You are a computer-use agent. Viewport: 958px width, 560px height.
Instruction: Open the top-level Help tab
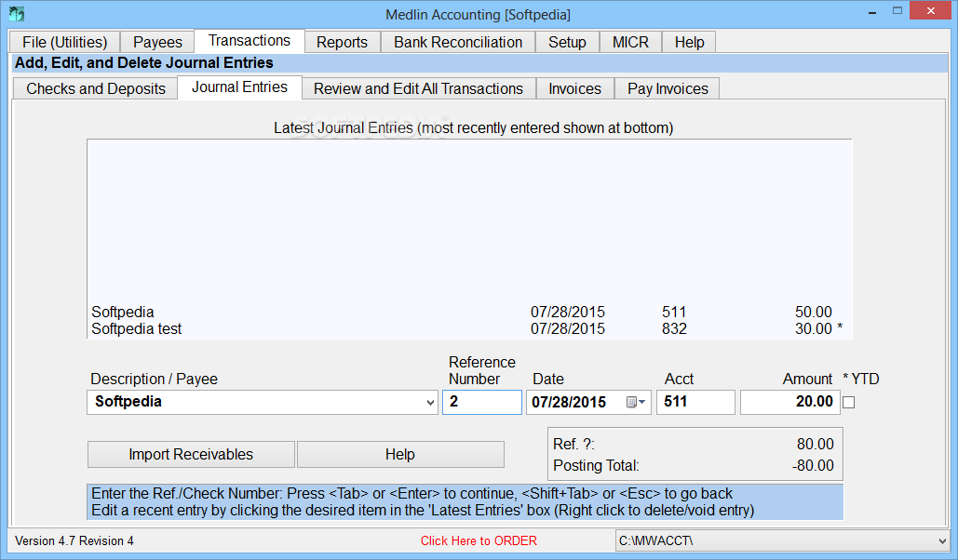[689, 42]
